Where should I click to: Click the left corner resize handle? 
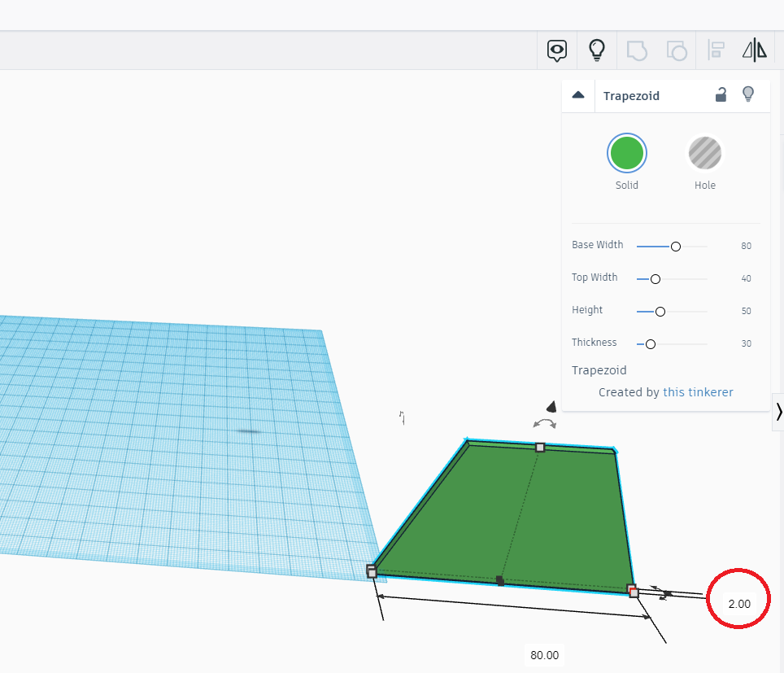pos(372,571)
